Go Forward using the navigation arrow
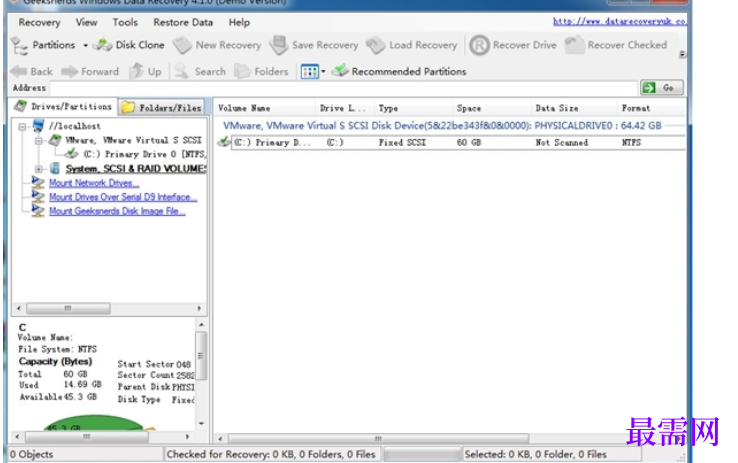This screenshot has width=738, height=463. [x=90, y=72]
